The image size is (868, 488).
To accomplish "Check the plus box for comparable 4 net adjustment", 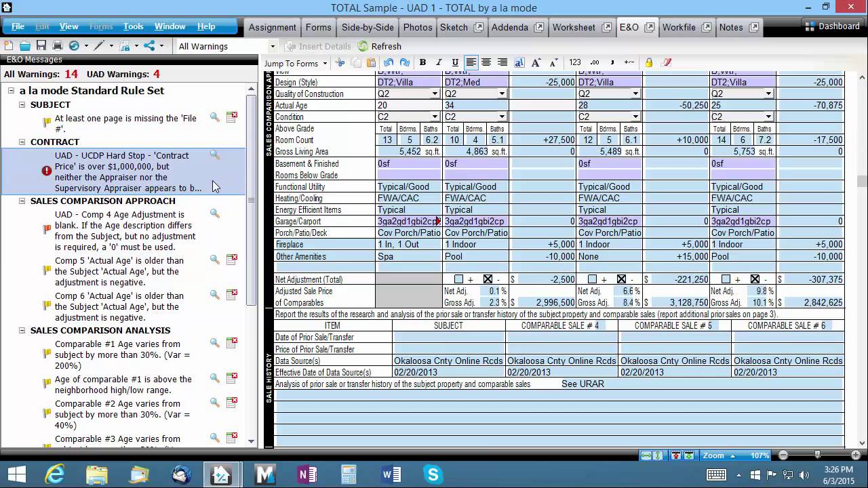I will 459,279.
